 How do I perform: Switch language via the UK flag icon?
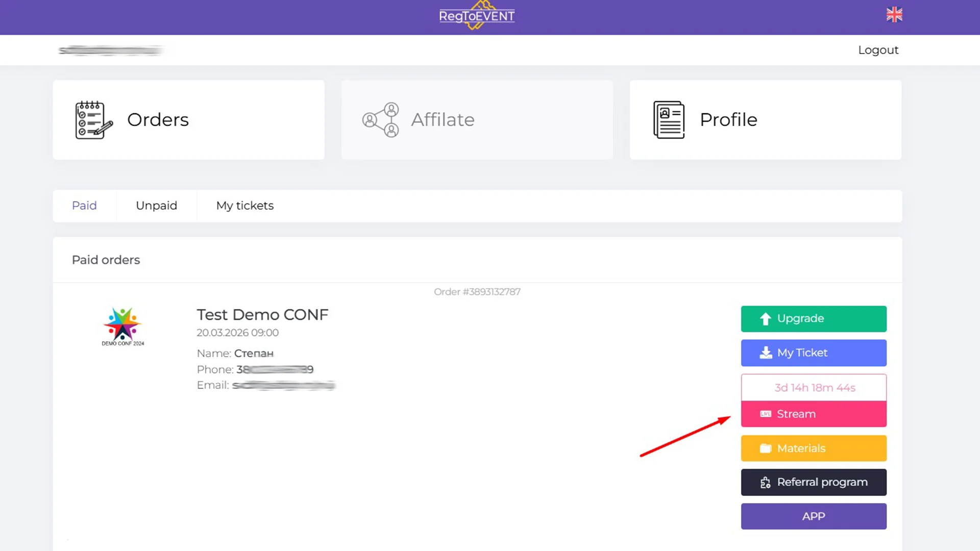coord(894,15)
